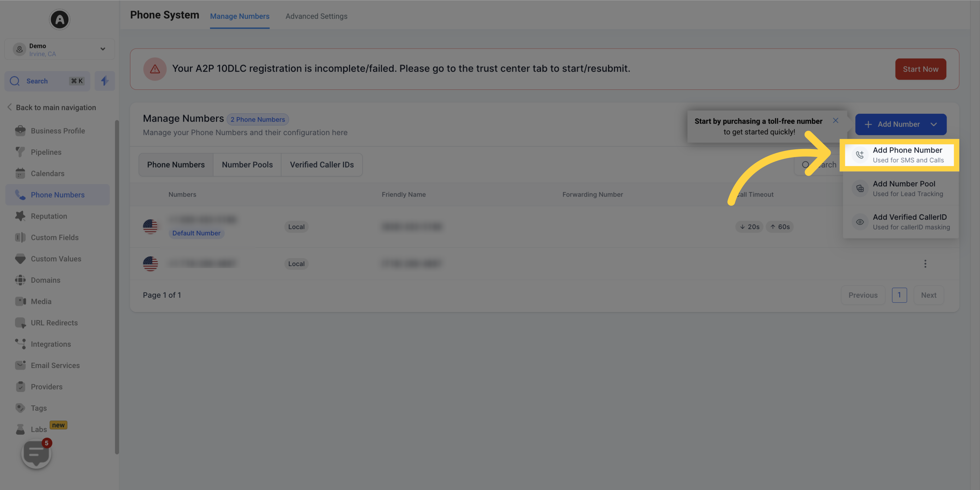Select the Advanced Settings tab
The height and width of the screenshot is (490, 980).
pyautogui.click(x=316, y=16)
